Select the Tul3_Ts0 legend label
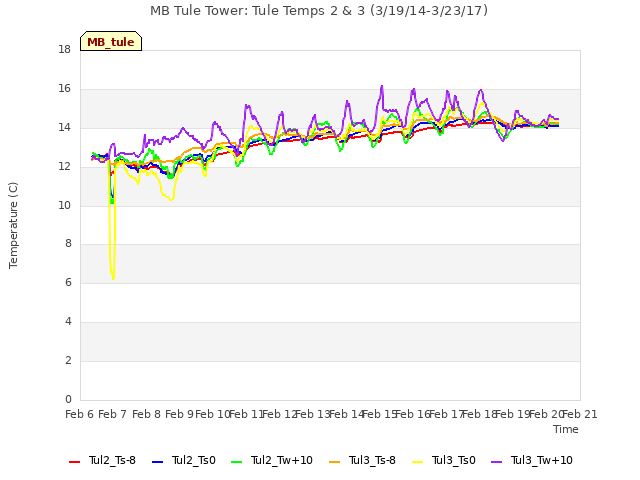The height and width of the screenshot is (480, 640). tap(454, 460)
